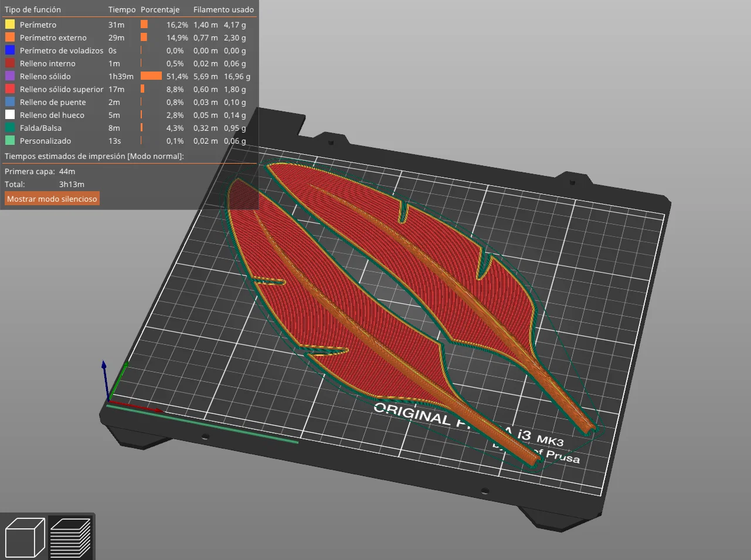Toggle light green Personalizado swatch
The image size is (751, 560).
pos(10,141)
